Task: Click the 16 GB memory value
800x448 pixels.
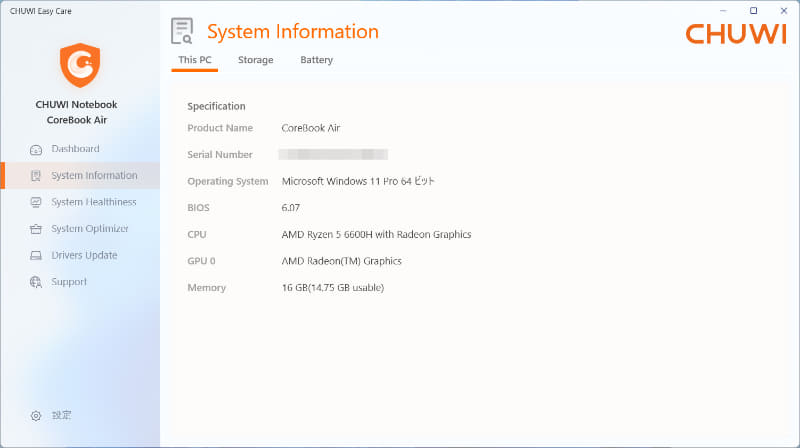Action: pos(333,287)
